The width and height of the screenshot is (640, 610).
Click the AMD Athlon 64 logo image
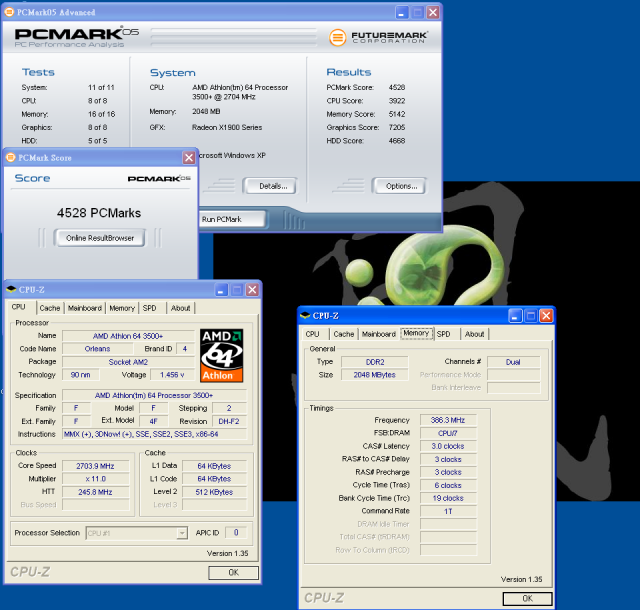point(222,356)
